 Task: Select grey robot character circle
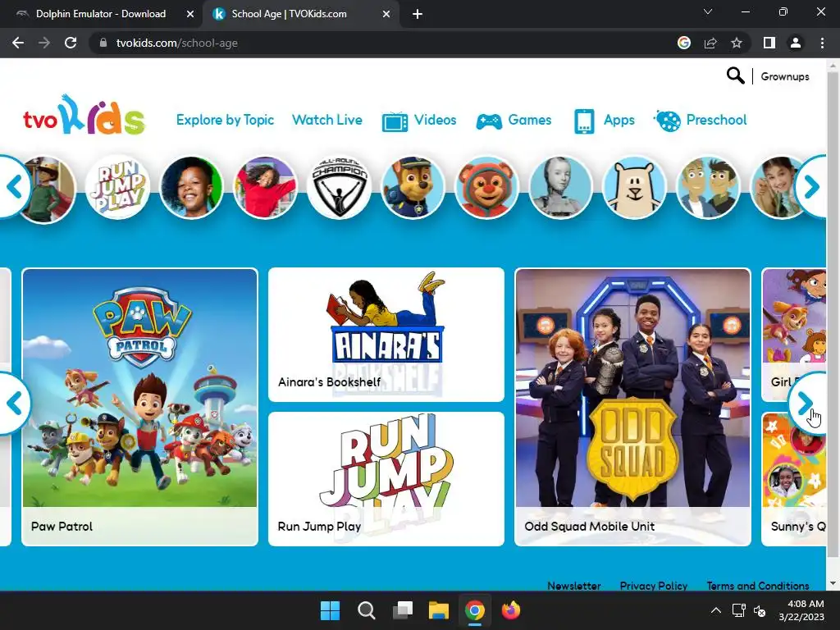click(560, 188)
